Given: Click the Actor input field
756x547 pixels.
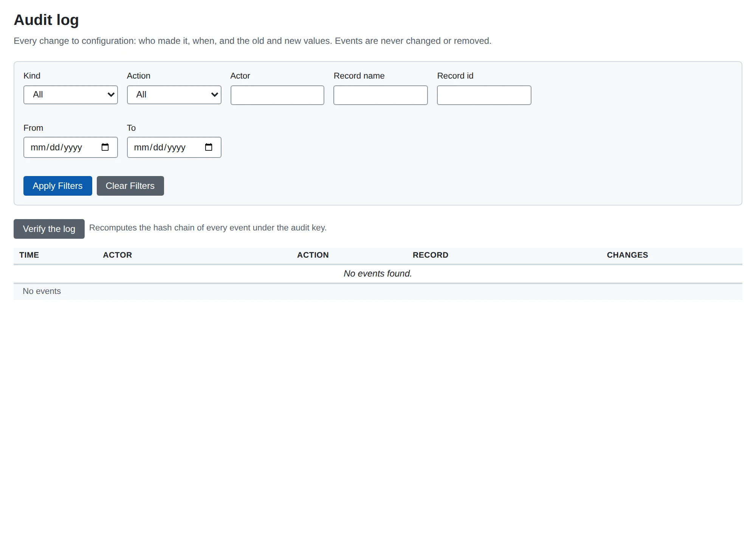Looking at the screenshot, I should tap(277, 95).
